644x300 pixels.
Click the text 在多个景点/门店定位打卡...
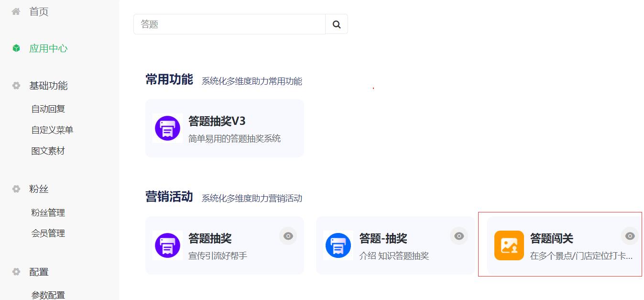581,256
